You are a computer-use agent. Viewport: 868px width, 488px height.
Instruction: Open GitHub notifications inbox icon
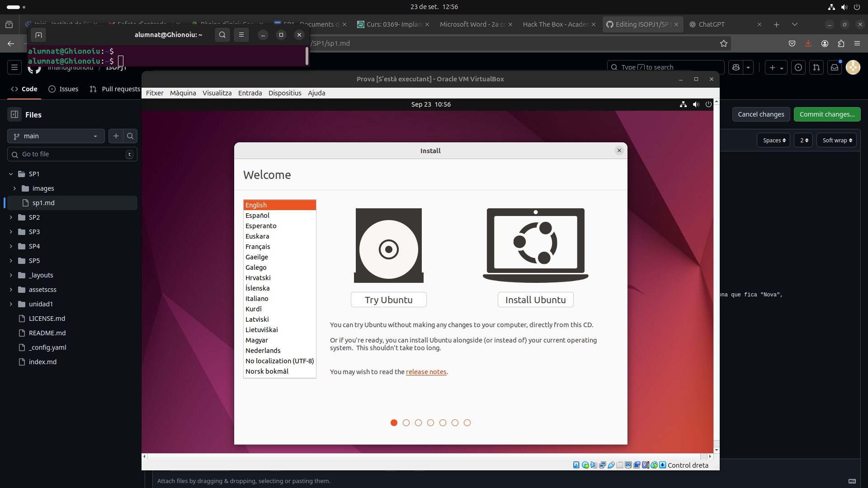835,67
